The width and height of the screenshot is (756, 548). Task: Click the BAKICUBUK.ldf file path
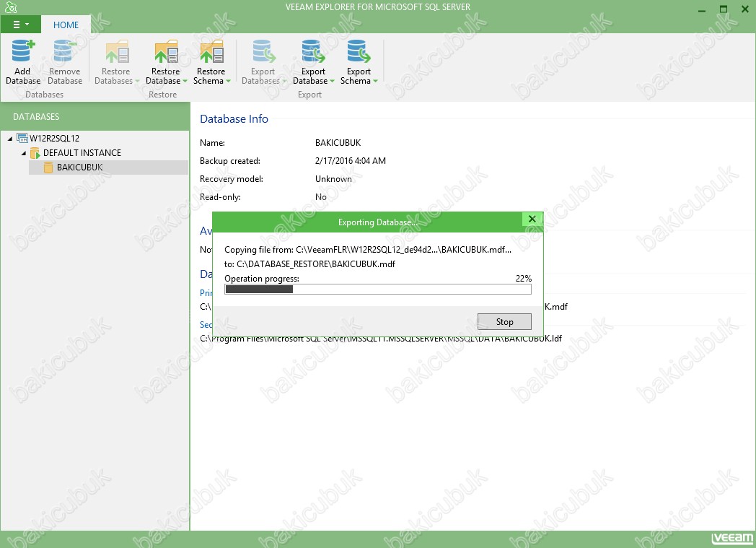click(x=381, y=338)
